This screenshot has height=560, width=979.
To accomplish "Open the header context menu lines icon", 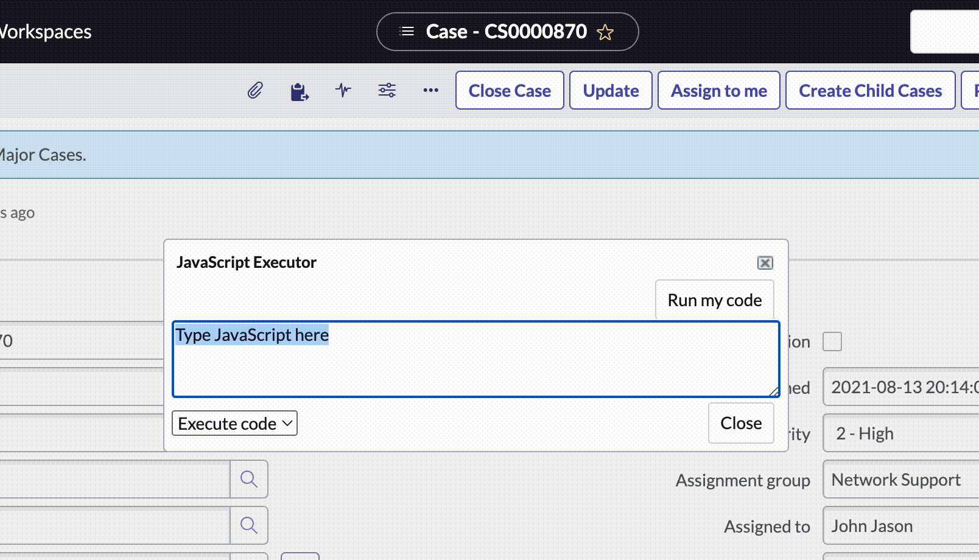I will pyautogui.click(x=407, y=31).
